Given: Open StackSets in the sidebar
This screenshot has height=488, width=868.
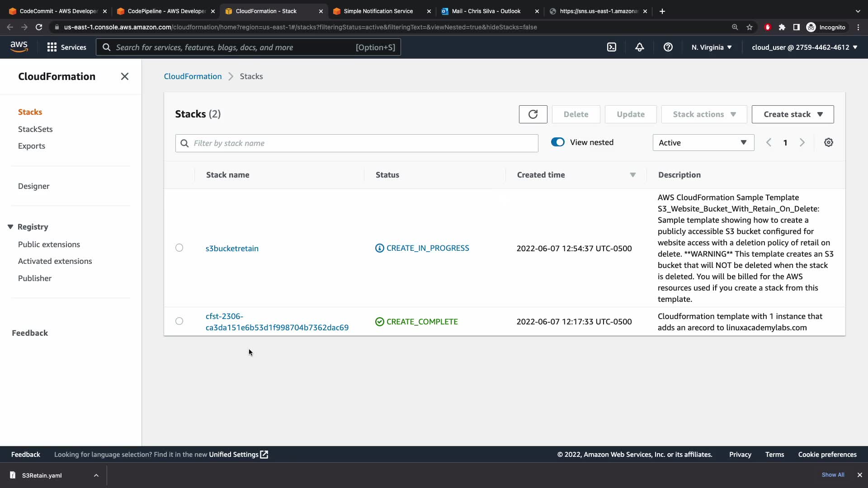Looking at the screenshot, I should (35, 129).
